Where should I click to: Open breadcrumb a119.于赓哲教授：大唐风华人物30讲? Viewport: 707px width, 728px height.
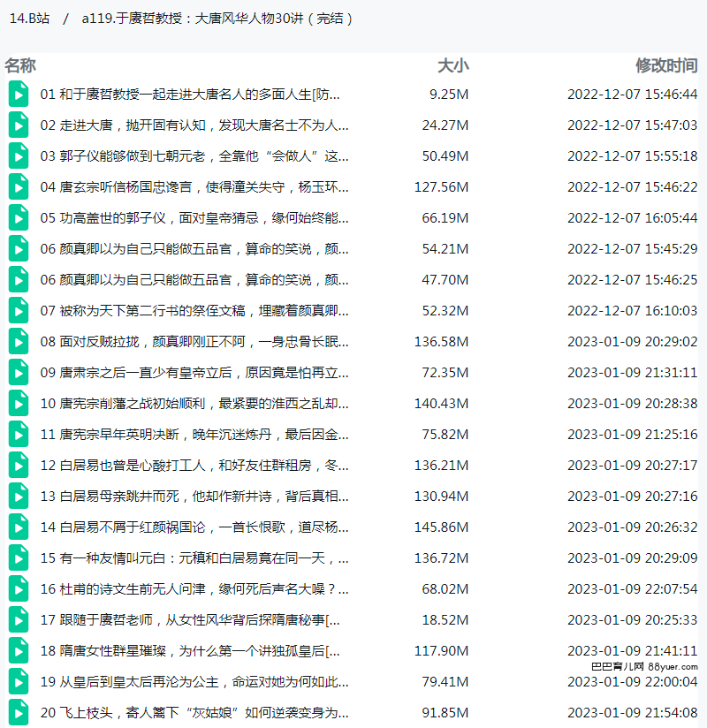[x=217, y=18]
